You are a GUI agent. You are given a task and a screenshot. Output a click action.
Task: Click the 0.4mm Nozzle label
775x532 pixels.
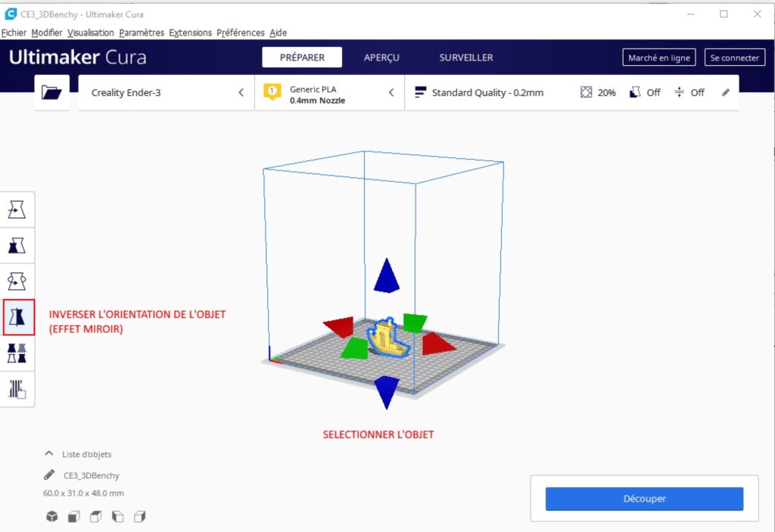[x=317, y=101]
